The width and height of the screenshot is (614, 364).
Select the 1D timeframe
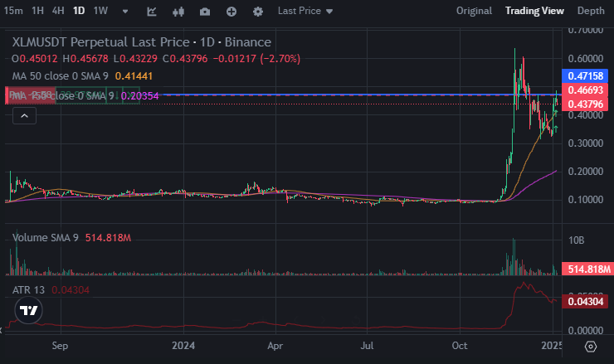coord(79,11)
